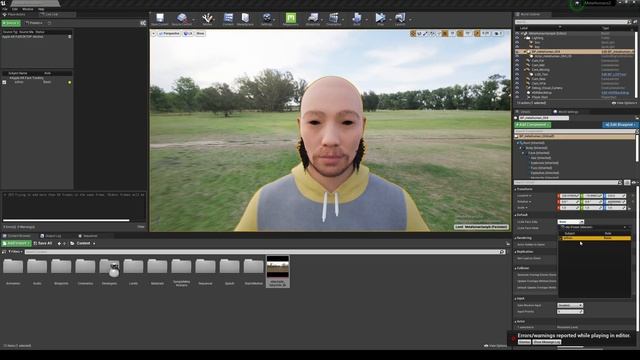This screenshot has width=640, height=360.
Task: Expand the Root (Inherited) component
Action: coord(518,143)
